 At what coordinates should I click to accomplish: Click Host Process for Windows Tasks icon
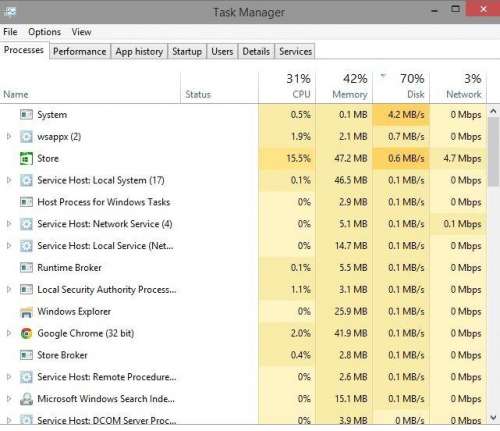pos(26,202)
